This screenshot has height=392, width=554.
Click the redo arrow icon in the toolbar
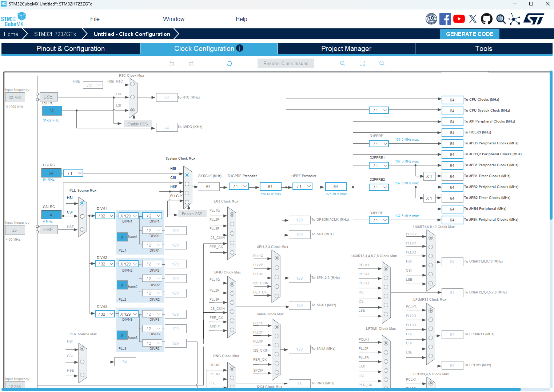[191, 63]
